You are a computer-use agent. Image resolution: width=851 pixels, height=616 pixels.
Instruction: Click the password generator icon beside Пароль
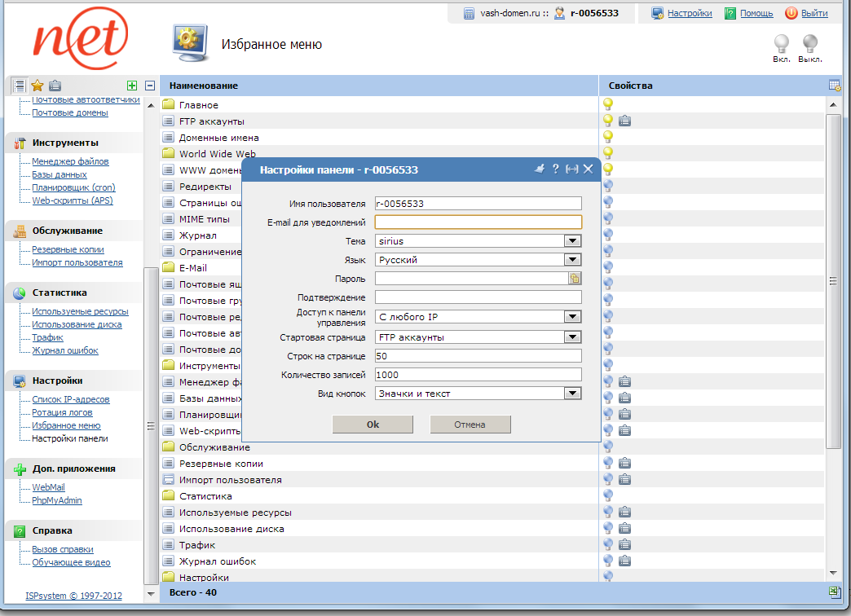(575, 278)
